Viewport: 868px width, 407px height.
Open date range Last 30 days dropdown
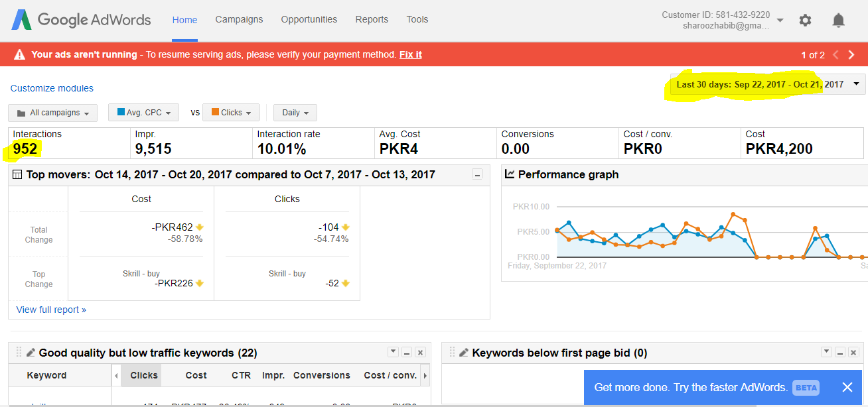(x=768, y=84)
